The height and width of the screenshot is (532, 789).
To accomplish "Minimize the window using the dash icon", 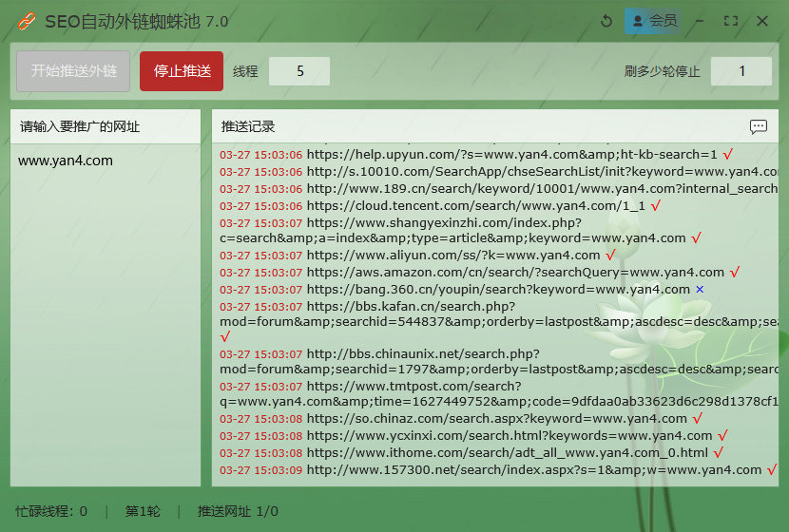I will [700, 21].
